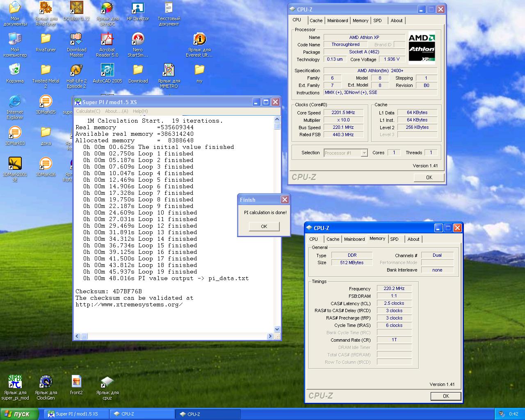525x420 pixels.
Task: Open the Корзина recycle bin icon
Action: 15,70
